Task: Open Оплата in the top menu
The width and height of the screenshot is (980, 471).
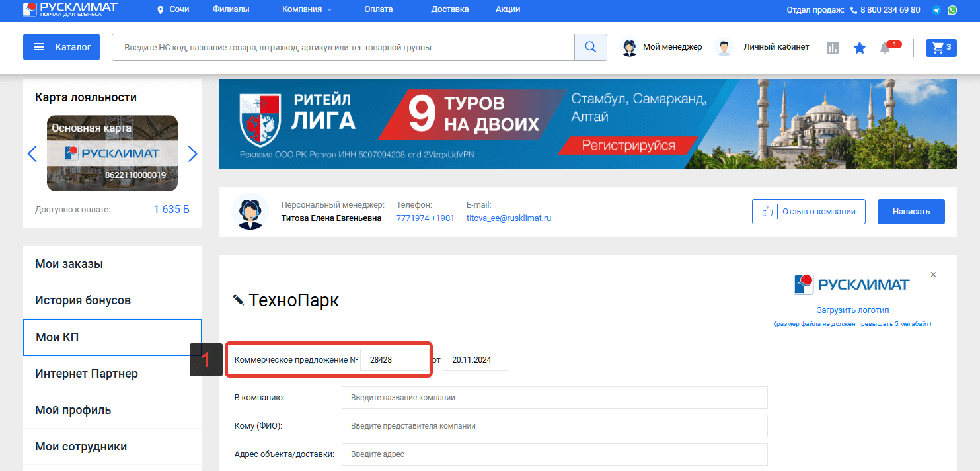Action: coord(378,9)
